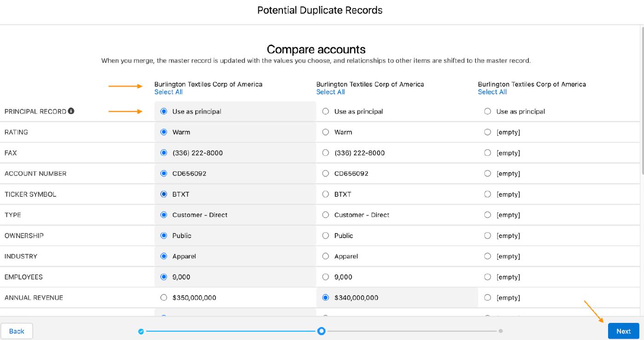Select All for the third account
Screen dimensions: 644x340
click(x=492, y=92)
